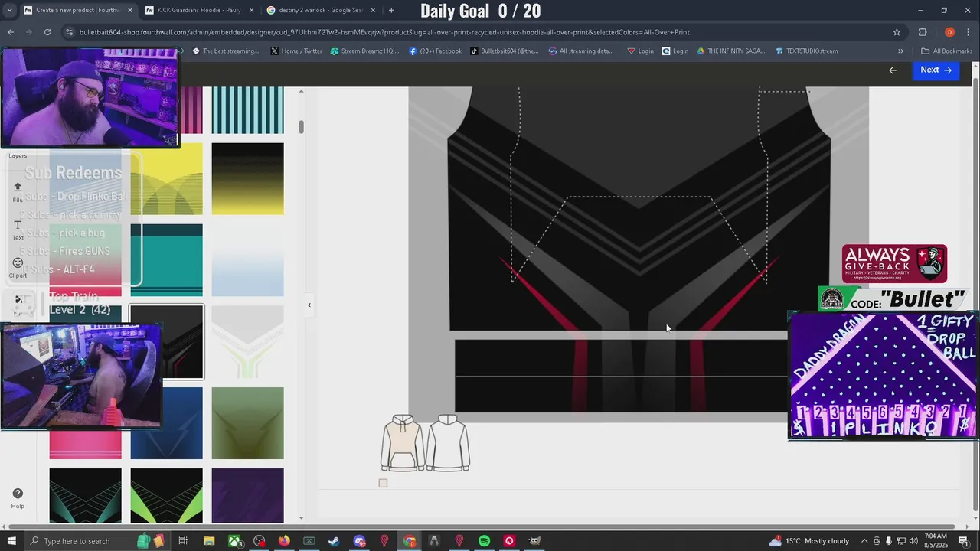This screenshot has width=980, height=551.
Task: Open the All Bookmarks folder
Action: pos(946,51)
